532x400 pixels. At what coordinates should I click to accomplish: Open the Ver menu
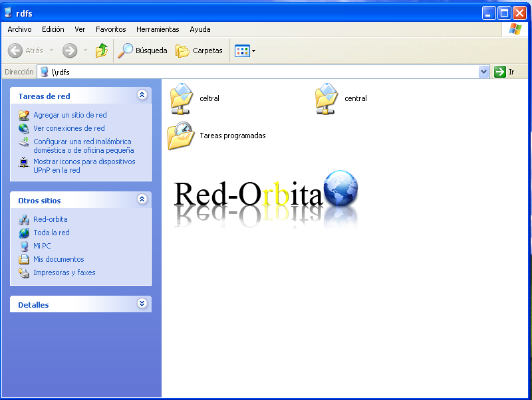coord(80,29)
